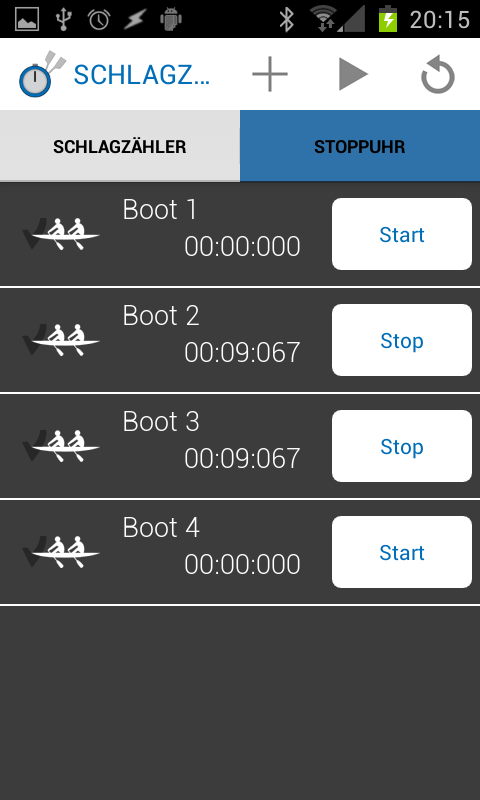Tap the Bluetooth status bar icon
Image resolution: width=480 pixels, height=800 pixels.
click(x=287, y=19)
